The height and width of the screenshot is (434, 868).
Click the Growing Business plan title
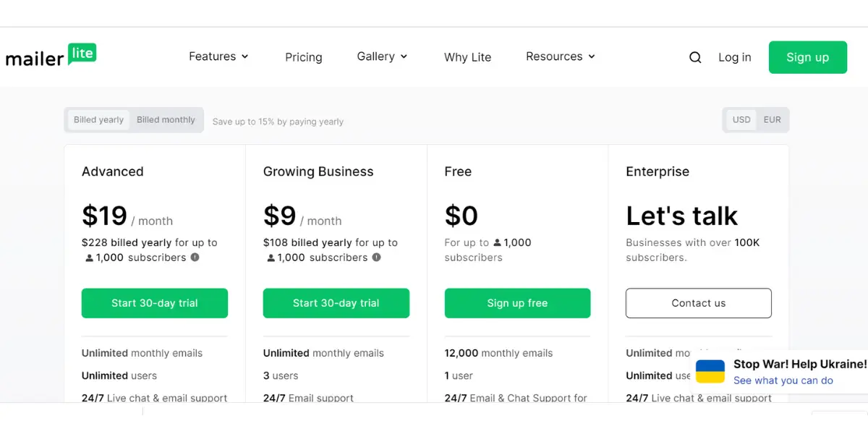[318, 171]
